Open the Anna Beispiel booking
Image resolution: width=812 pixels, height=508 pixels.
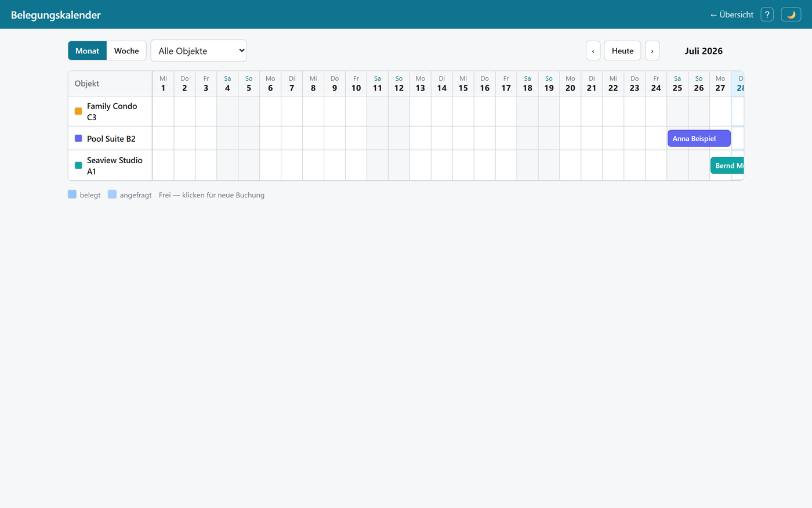(x=699, y=138)
